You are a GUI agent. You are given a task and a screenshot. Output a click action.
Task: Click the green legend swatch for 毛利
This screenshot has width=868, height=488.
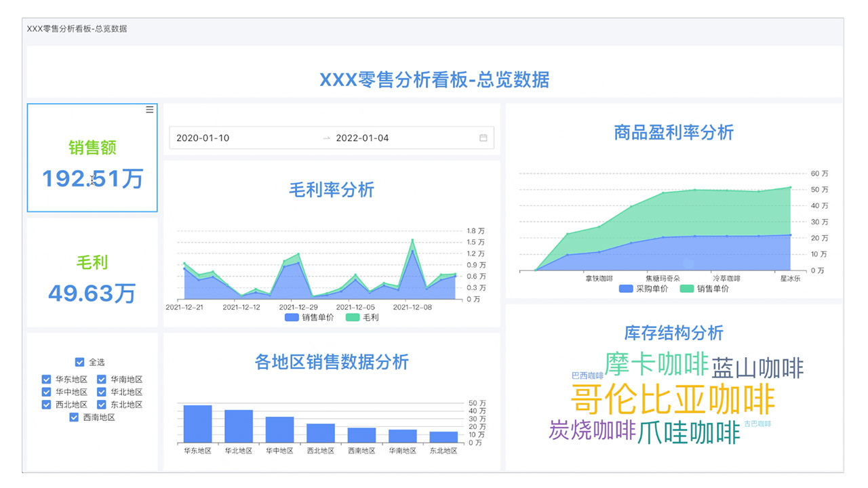point(354,317)
